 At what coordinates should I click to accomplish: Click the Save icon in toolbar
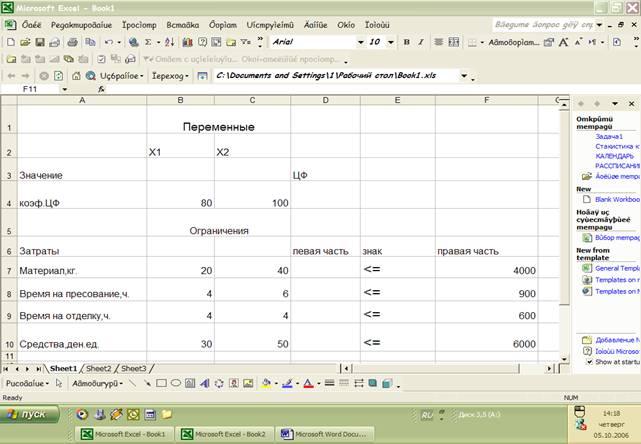coord(40,43)
